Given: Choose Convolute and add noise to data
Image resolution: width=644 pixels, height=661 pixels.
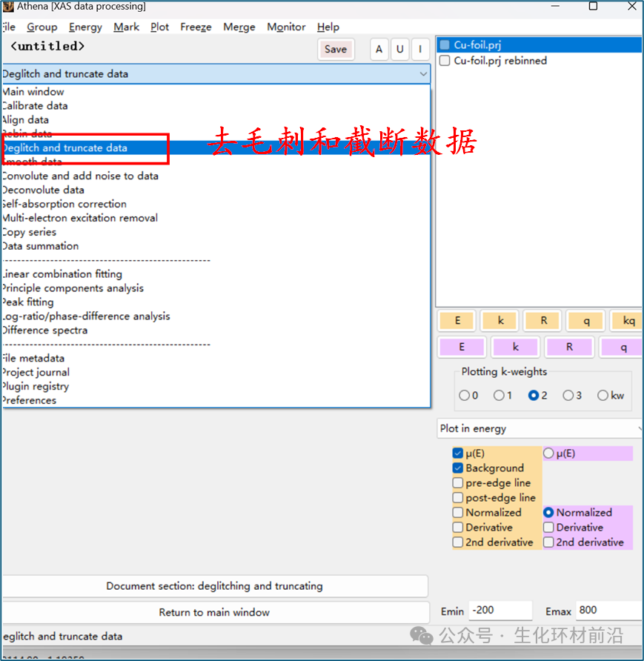Looking at the screenshot, I should pyautogui.click(x=216, y=176).
